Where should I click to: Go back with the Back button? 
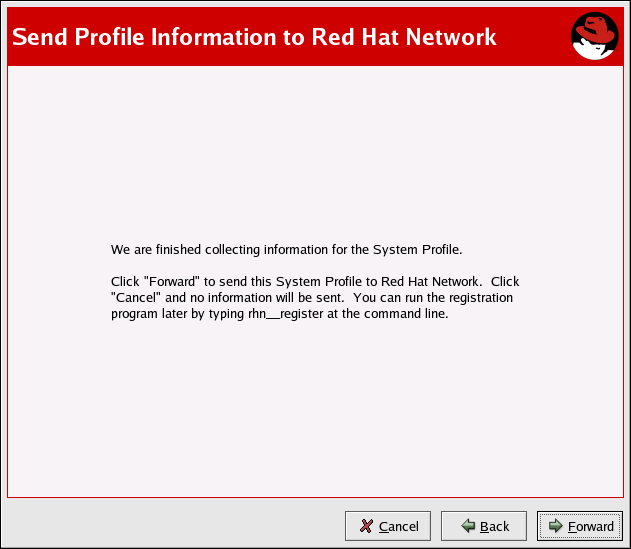(484, 526)
